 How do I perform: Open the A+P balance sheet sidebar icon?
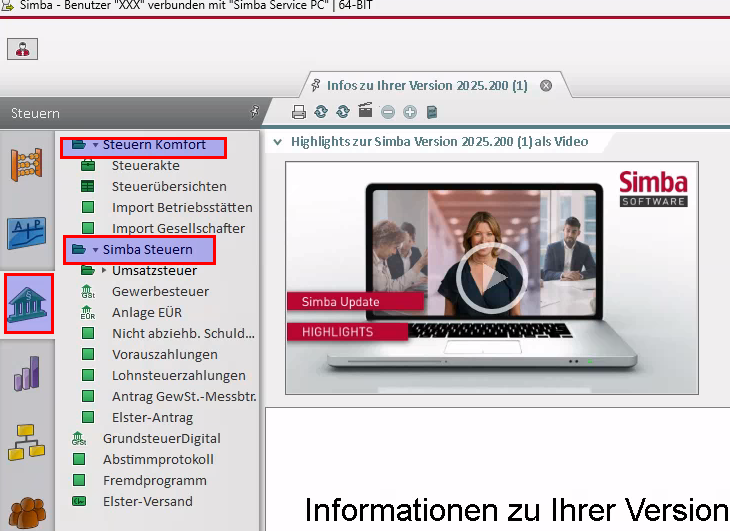[27, 232]
